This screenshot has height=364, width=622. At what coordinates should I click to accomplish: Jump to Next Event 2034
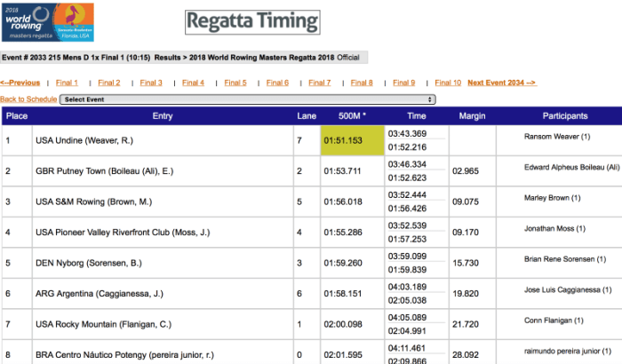[502, 83]
